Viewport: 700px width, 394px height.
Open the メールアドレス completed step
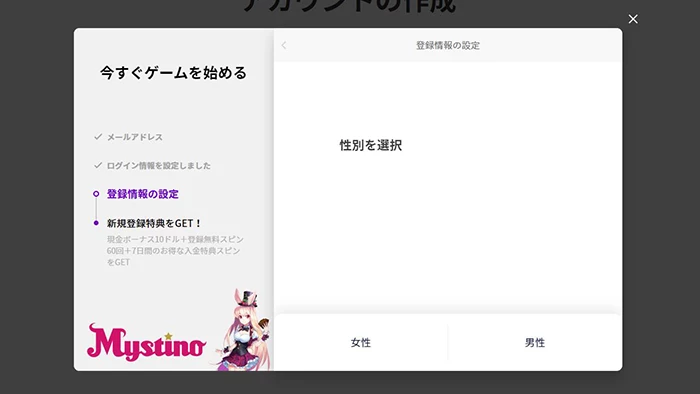tap(134, 137)
